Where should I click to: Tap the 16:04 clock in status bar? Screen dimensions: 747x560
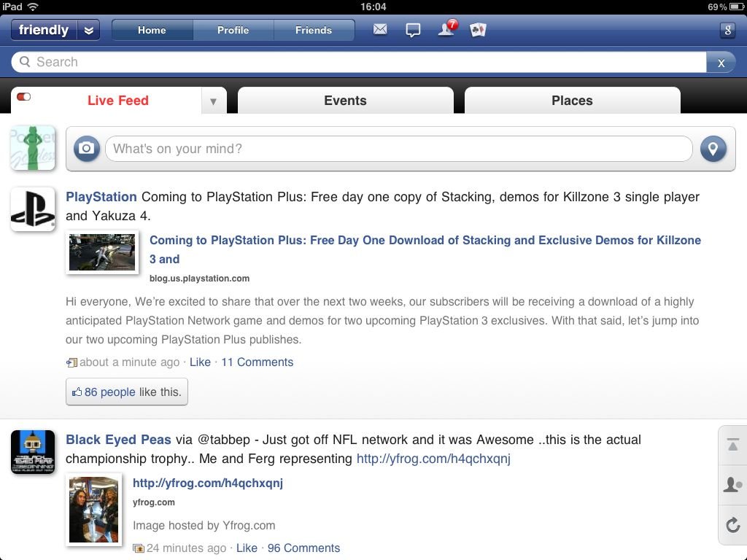(x=373, y=7)
